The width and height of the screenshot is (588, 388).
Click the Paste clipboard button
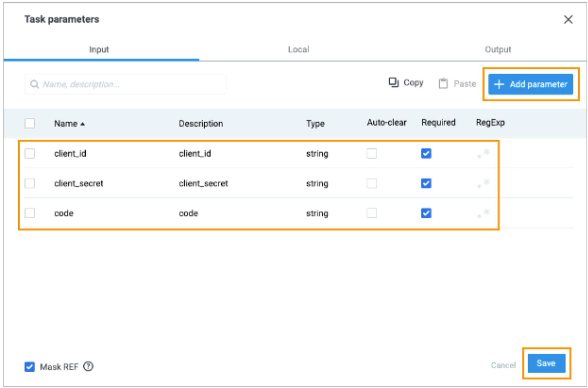click(457, 84)
